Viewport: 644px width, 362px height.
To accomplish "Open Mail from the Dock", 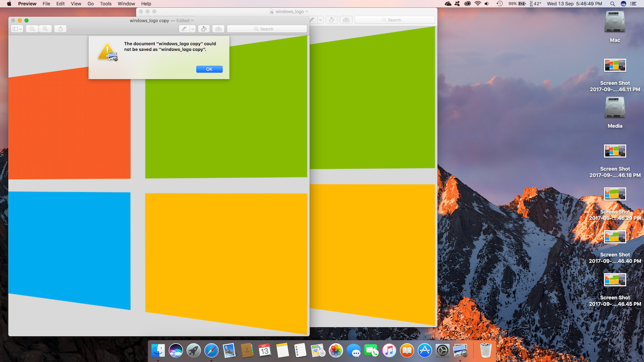I will 229,350.
